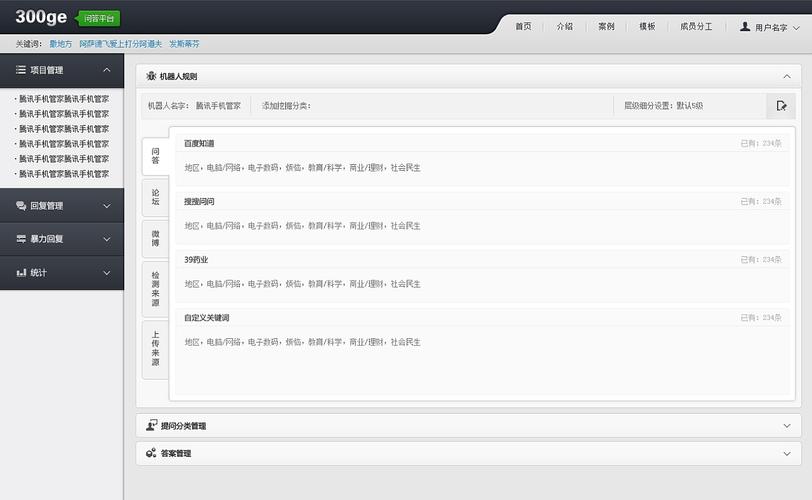Click the user avatar icon beside 用户名字
The height and width of the screenshot is (500, 812).
pyautogui.click(x=745, y=26)
